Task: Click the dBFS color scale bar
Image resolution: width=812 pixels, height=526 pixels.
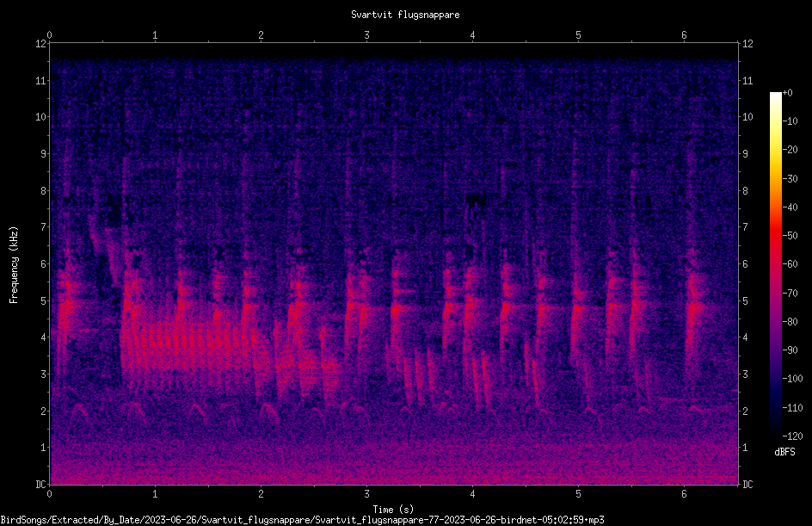Action: 775,264
